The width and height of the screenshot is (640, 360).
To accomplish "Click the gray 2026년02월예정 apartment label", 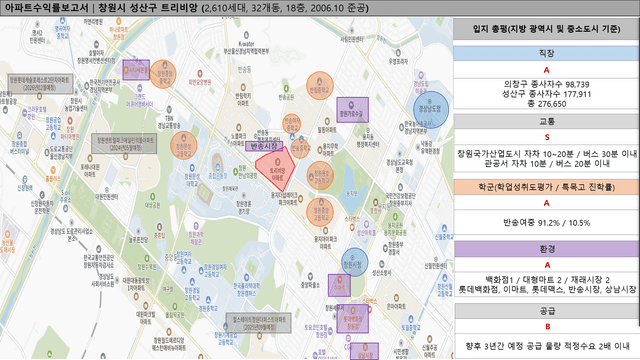I will pyautogui.click(x=40, y=84).
